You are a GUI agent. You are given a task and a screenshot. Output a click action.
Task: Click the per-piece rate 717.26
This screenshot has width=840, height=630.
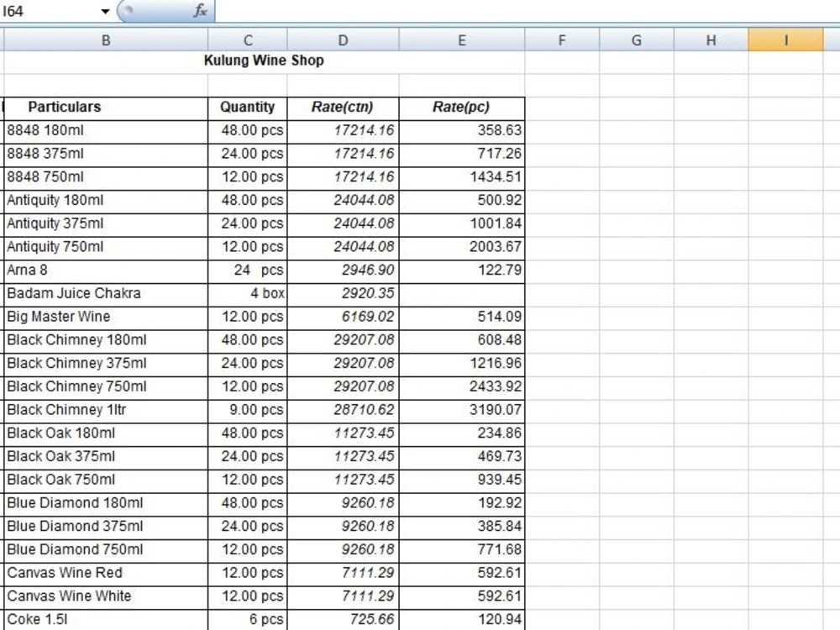click(x=462, y=155)
